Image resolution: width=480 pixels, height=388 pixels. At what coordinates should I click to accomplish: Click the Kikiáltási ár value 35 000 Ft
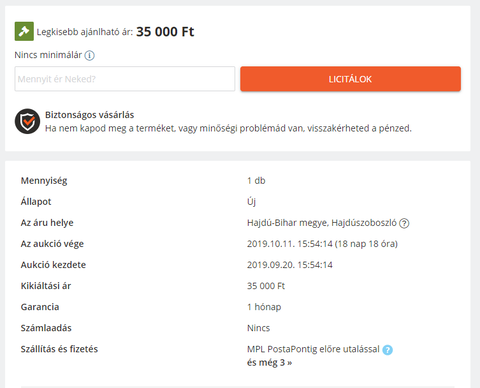point(266,286)
